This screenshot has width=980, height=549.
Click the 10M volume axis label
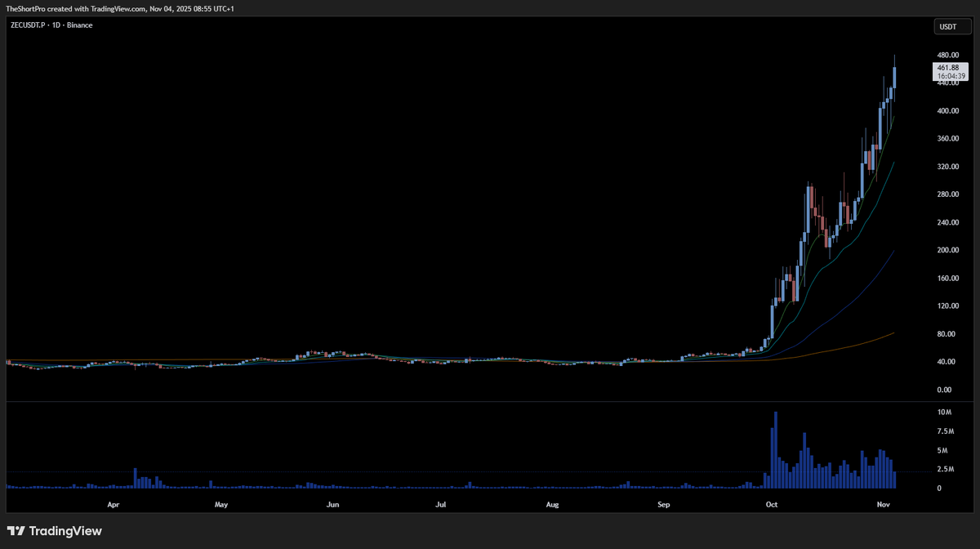(945, 412)
